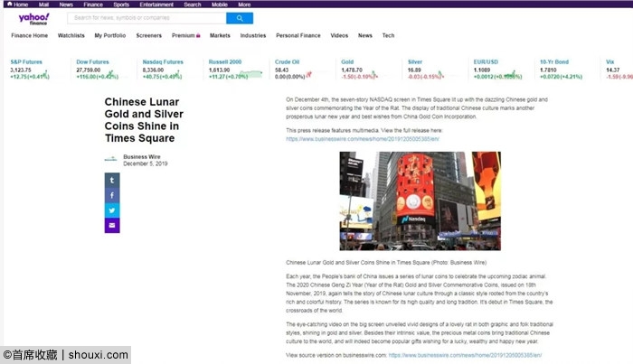Open the S&P Futures quote
The height and width of the screenshot is (364, 633).
[26, 62]
